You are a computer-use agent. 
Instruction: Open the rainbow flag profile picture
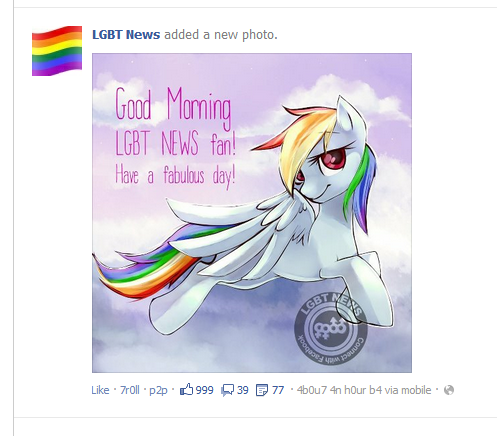(57, 51)
